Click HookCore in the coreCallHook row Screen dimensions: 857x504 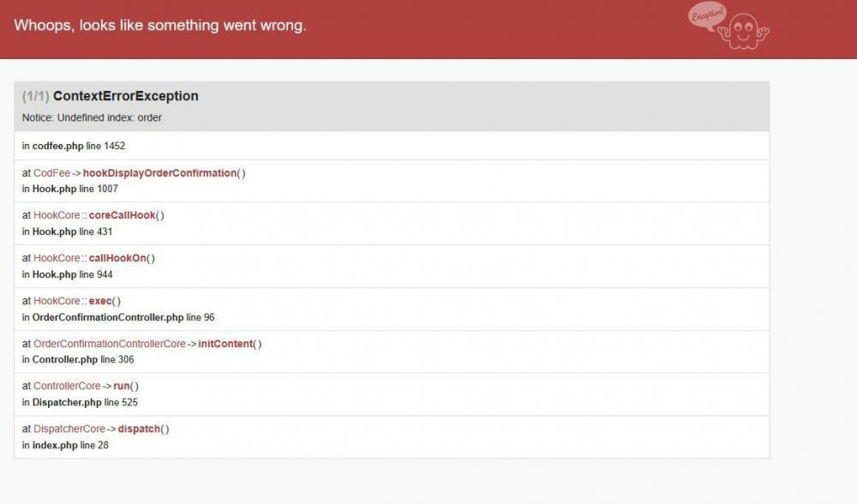click(x=57, y=215)
